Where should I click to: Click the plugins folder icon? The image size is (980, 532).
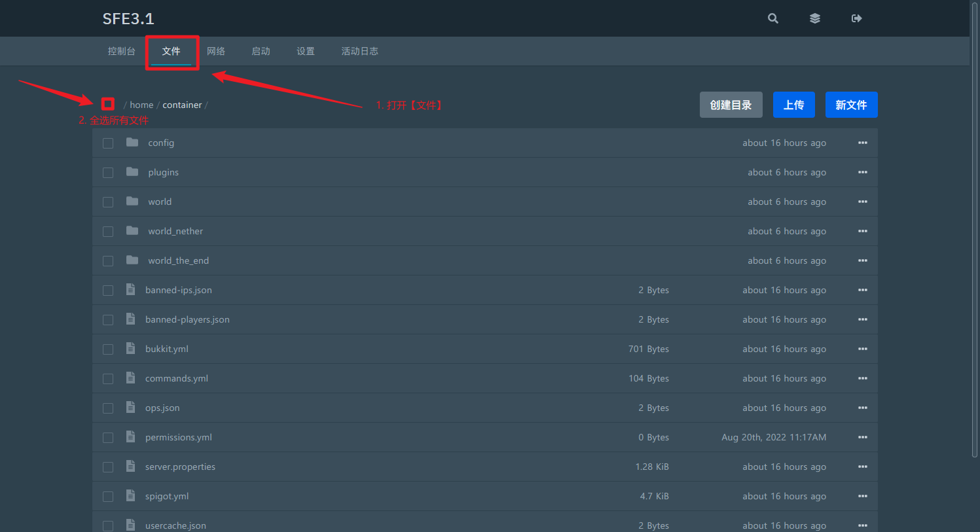pos(132,172)
